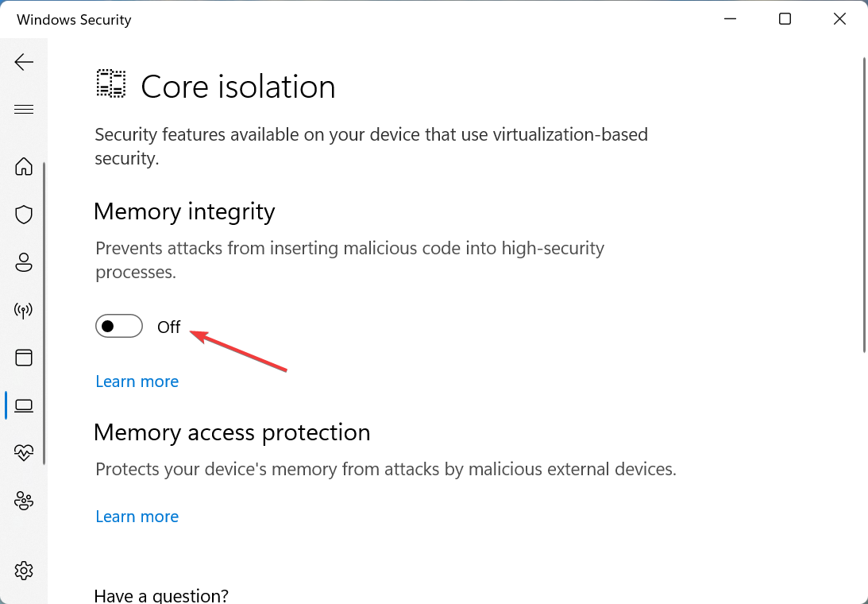Open Learn more under Memory integrity
This screenshot has width=868, height=604.
(x=137, y=381)
